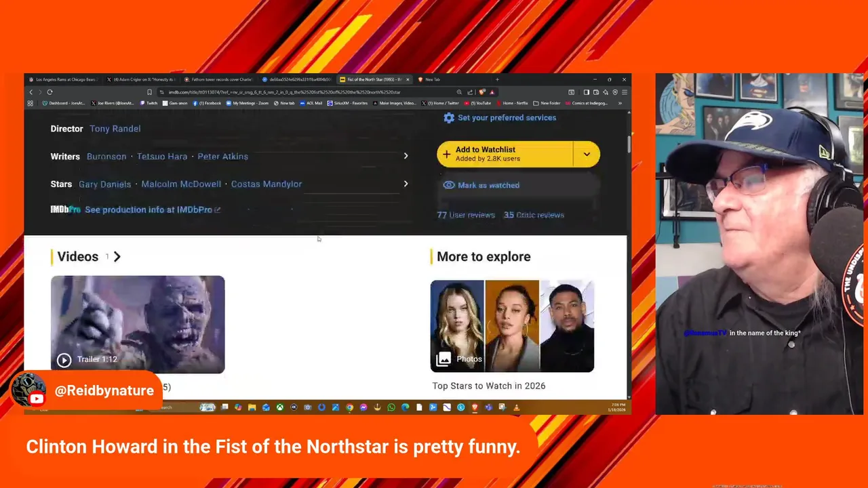The height and width of the screenshot is (488, 868).
Task: Open Malcolm McDowell's page
Action: [181, 184]
